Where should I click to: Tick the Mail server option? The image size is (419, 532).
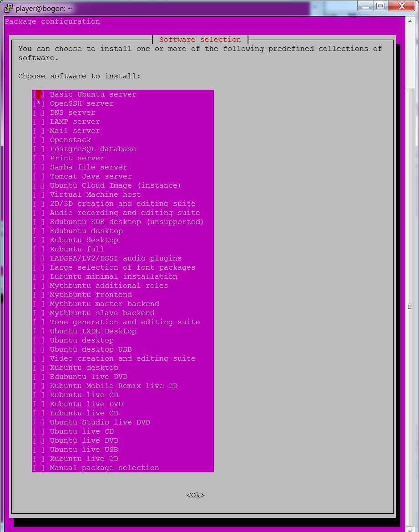point(39,131)
